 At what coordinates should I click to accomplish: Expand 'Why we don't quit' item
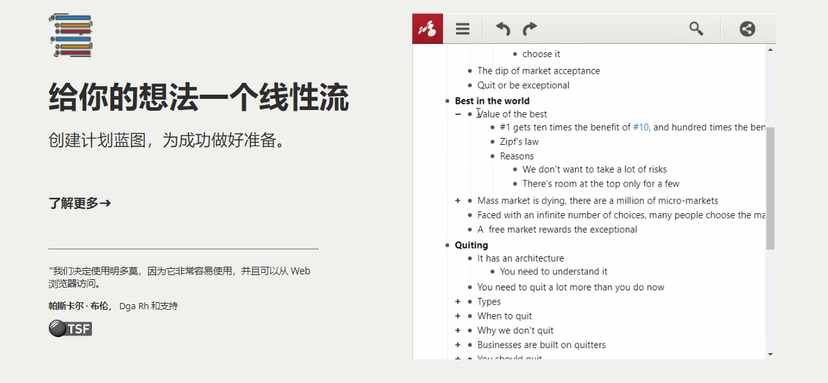click(x=458, y=331)
